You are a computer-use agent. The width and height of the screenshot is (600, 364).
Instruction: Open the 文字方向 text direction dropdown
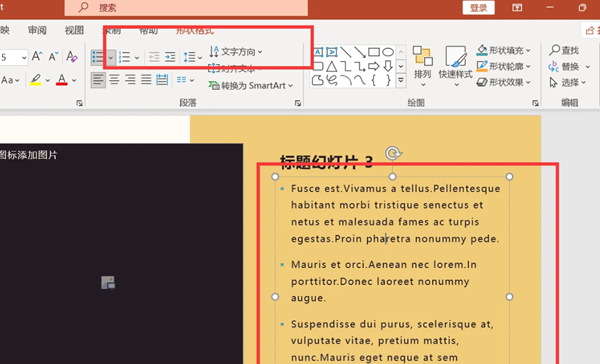coord(236,52)
